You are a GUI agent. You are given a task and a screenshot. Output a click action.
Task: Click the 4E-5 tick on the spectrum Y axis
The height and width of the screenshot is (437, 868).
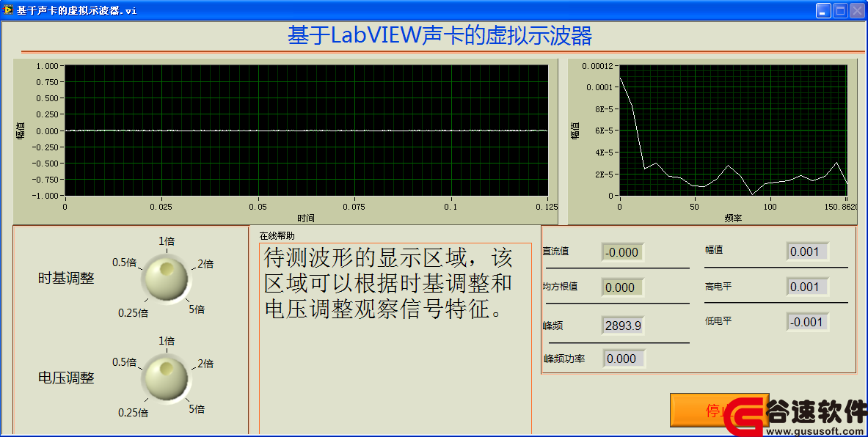click(x=605, y=152)
